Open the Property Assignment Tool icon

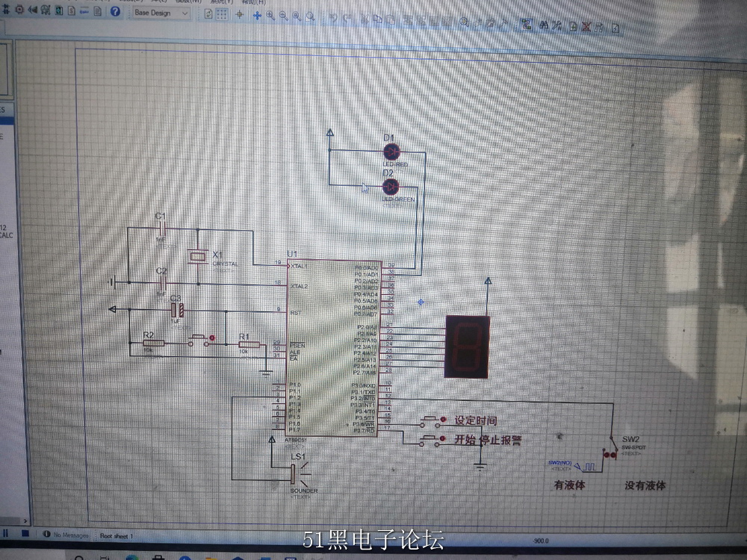tap(556, 25)
